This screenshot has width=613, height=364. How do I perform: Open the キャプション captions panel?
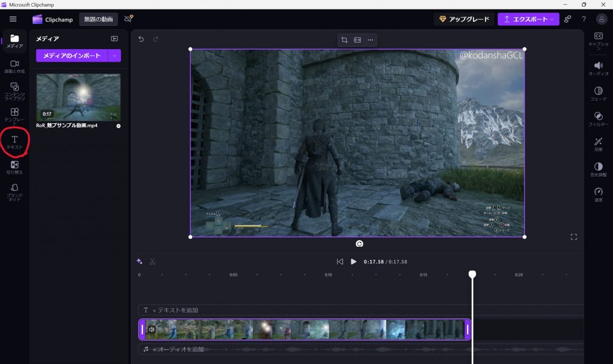coord(598,40)
